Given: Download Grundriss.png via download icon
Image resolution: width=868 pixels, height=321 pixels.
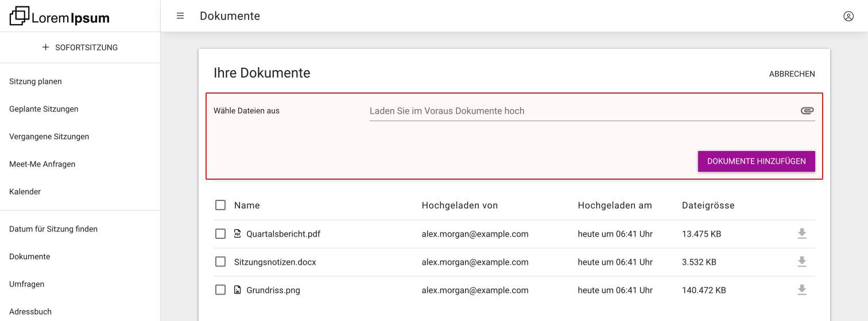Looking at the screenshot, I should pos(802,290).
